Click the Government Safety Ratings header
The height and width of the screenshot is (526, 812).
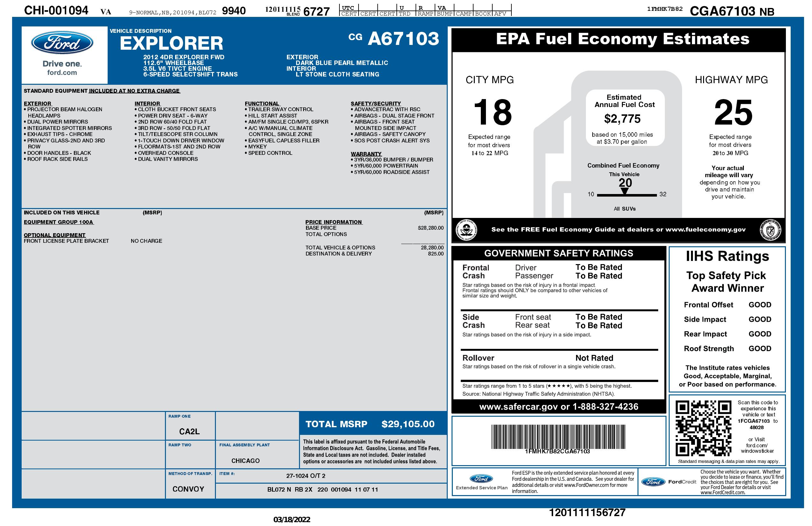tap(559, 253)
